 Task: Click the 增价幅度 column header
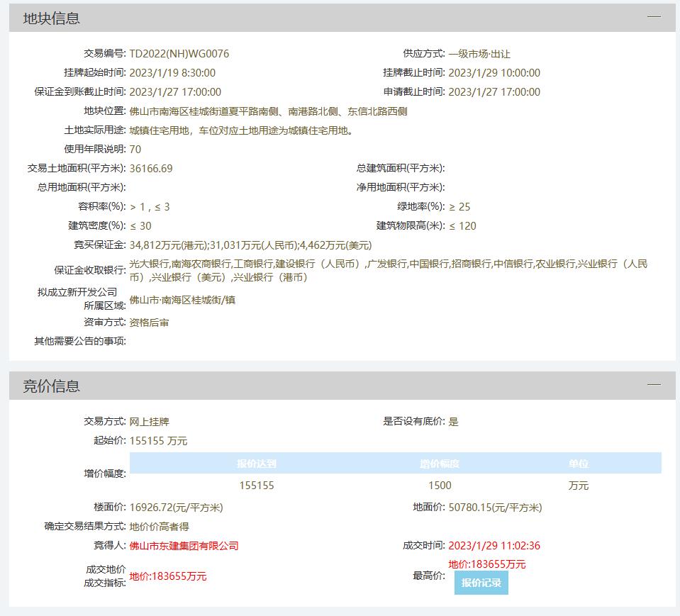[x=439, y=464]
